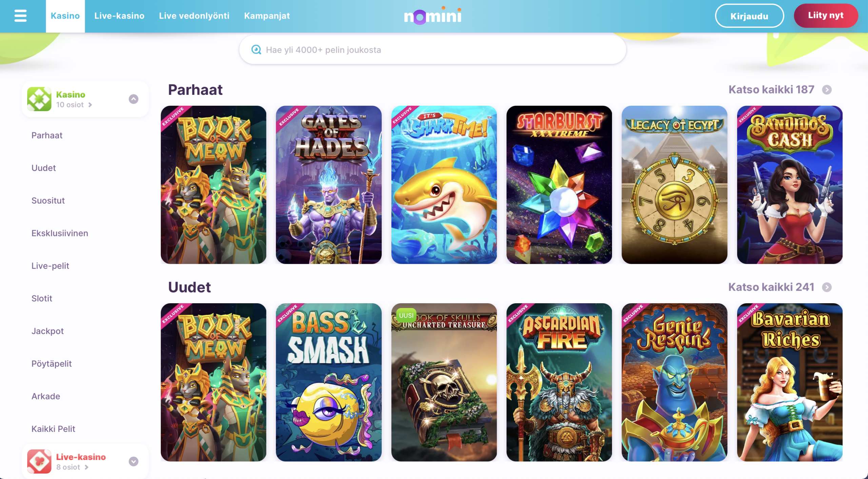Open Bavarian Riches game
This screenshot has height=479, width=868.
(x=790, y=382)
